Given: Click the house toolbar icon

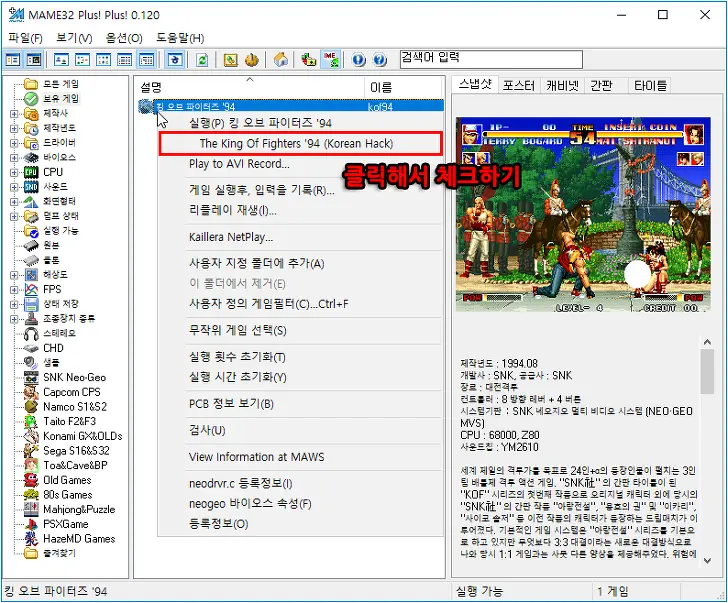Looking at the screenshot, I should (280, 59).
